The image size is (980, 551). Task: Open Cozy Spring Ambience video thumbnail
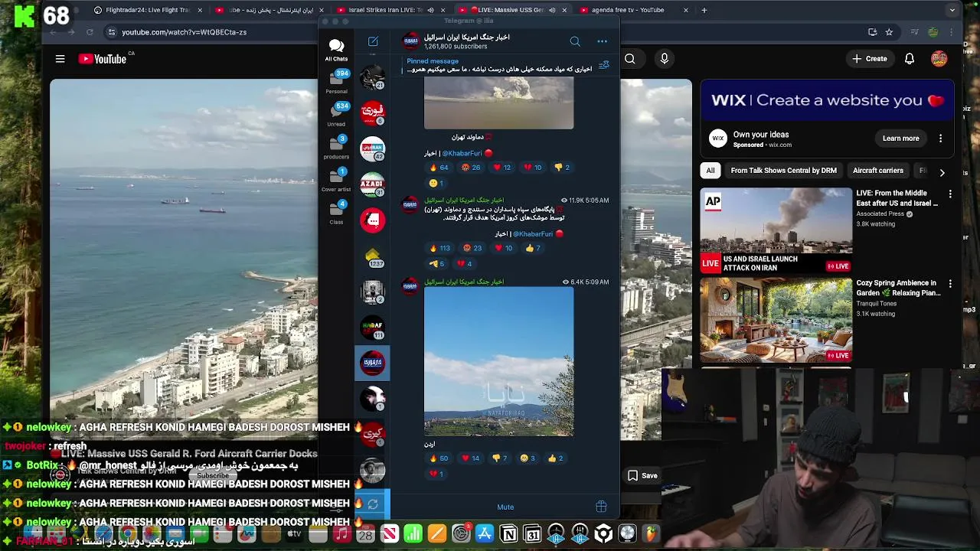(776, 320)
